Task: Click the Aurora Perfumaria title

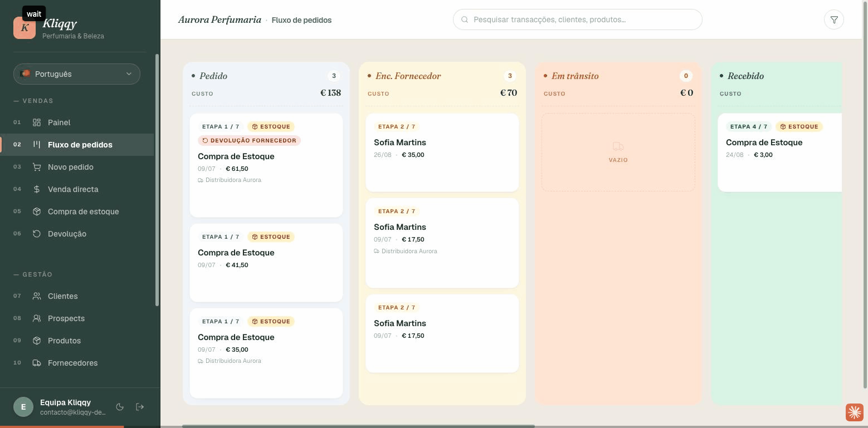Action: pos(220,20)
